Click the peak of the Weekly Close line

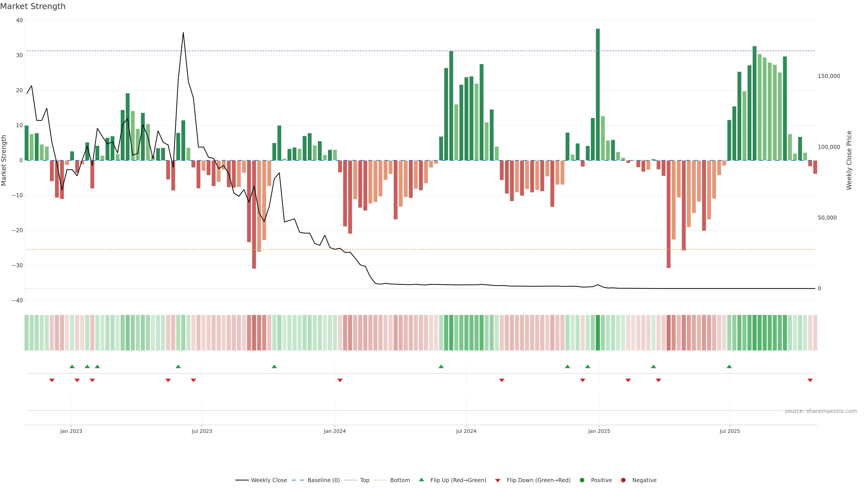point(183,33)
